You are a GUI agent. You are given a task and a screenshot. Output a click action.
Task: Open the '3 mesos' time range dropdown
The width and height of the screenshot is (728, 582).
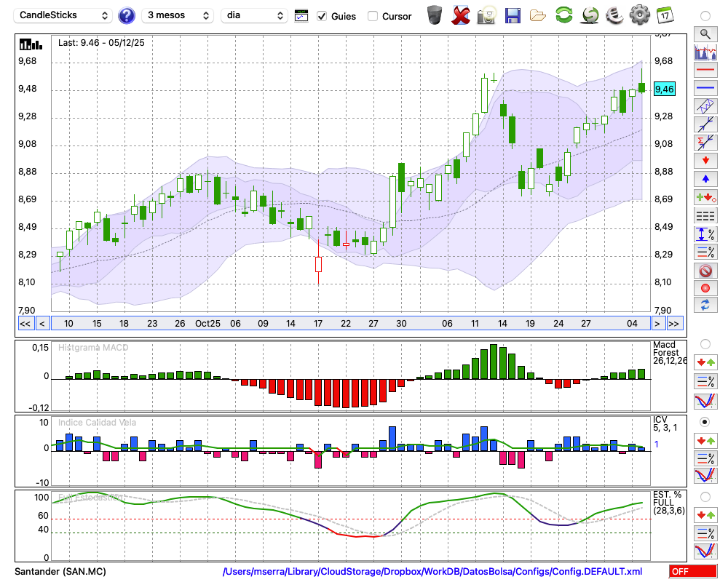178,15
